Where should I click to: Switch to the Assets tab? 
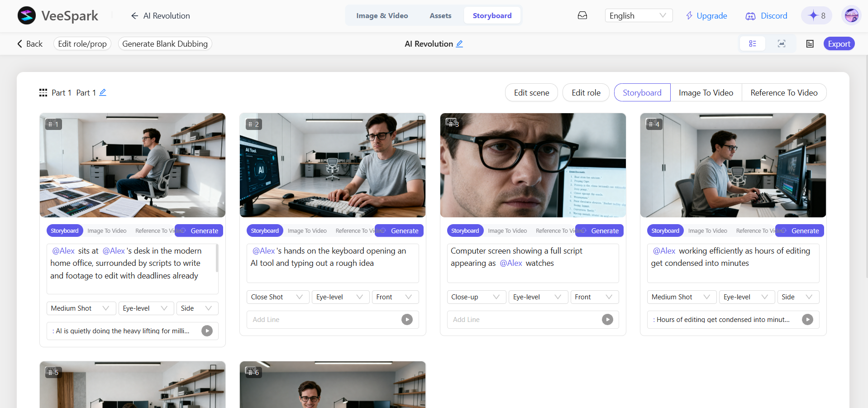440,15
